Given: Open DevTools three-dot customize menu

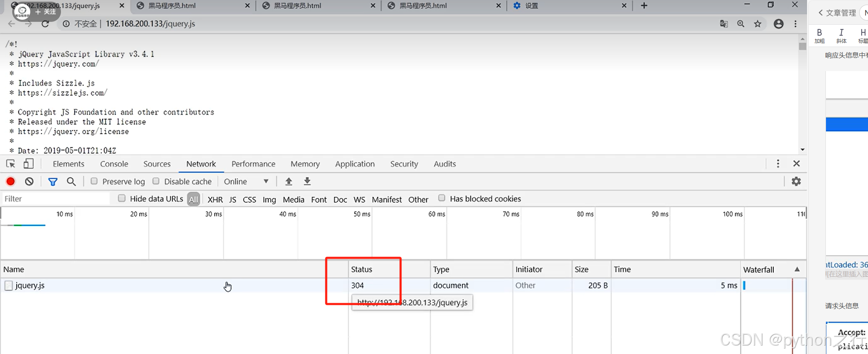Looking at the screenshot, I should click(778, 164).
